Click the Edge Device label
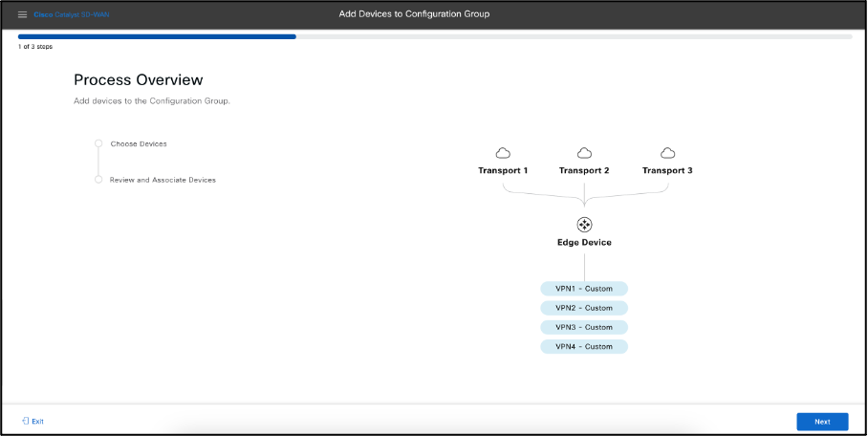Screen dimensions: 868x436 584,243
